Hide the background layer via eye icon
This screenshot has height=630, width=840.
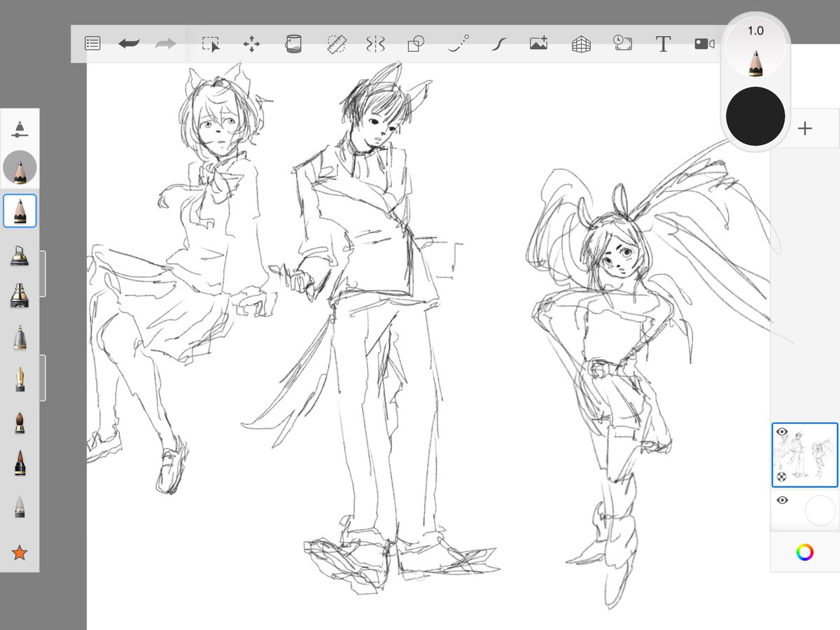coord(783,500)
